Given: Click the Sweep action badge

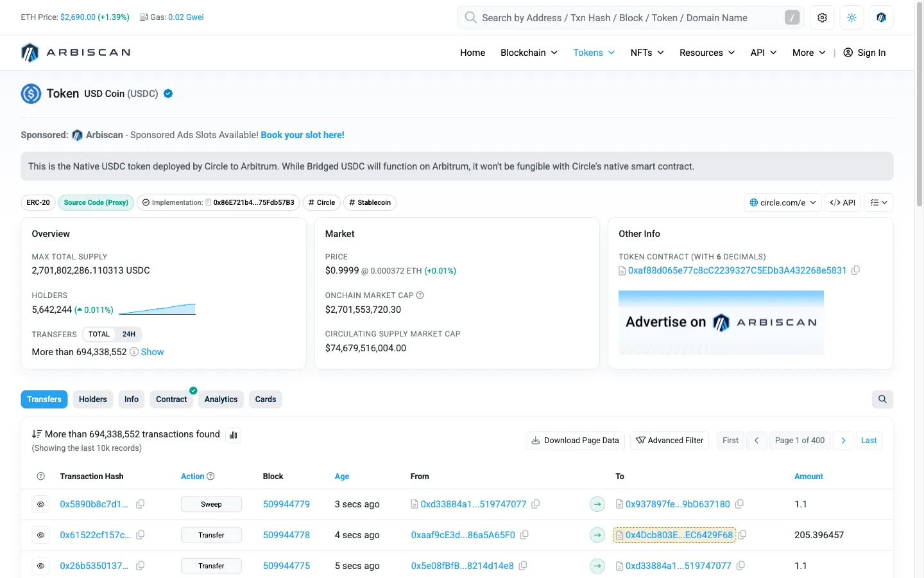Looking at the screenshot, I should coord(211,504).
